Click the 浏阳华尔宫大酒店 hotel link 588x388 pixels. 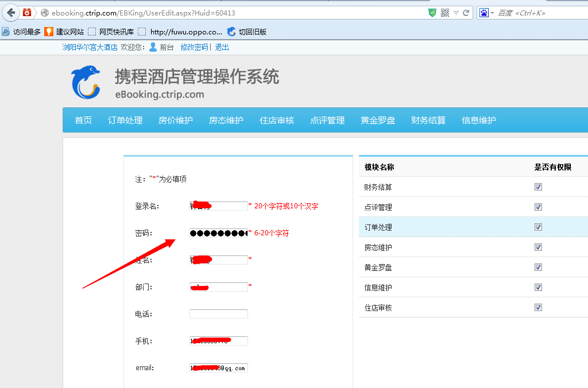[x=90, y=47]
